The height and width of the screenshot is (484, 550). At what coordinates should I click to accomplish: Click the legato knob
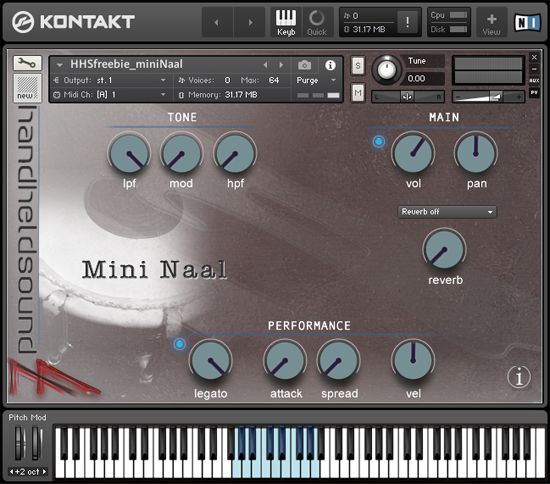click(210, 361)
